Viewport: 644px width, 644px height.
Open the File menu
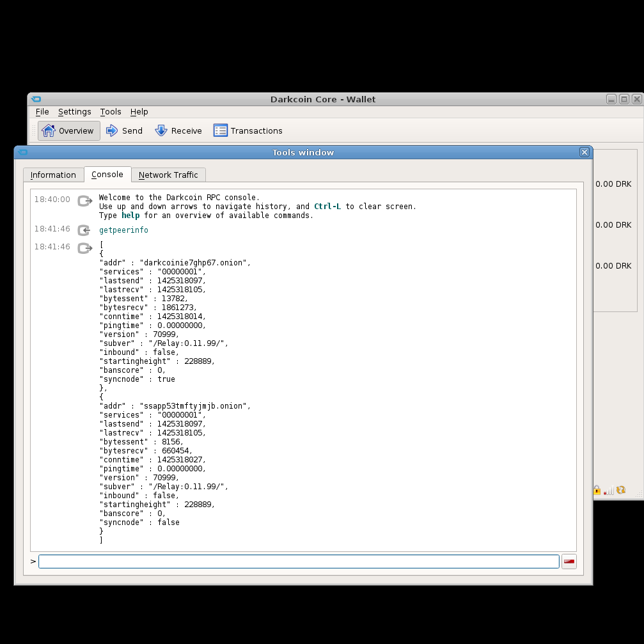tap(42, 112)
